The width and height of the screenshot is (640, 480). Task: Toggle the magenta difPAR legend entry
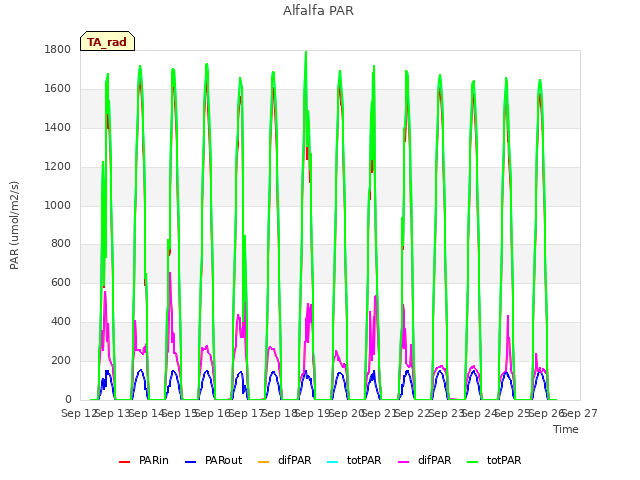tap(424, 460)
